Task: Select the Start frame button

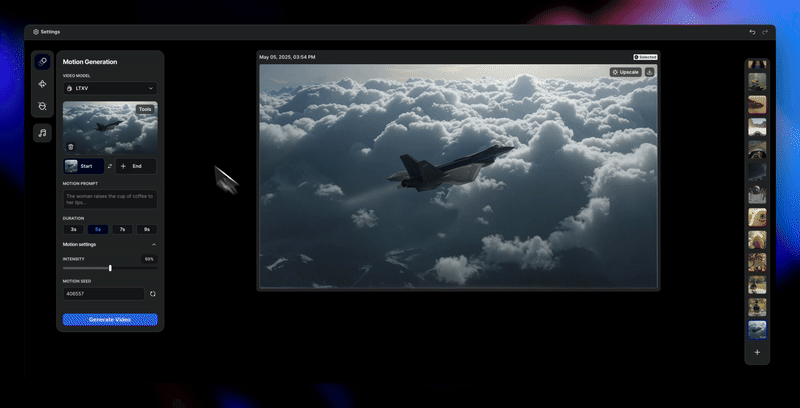Action: 84,166
